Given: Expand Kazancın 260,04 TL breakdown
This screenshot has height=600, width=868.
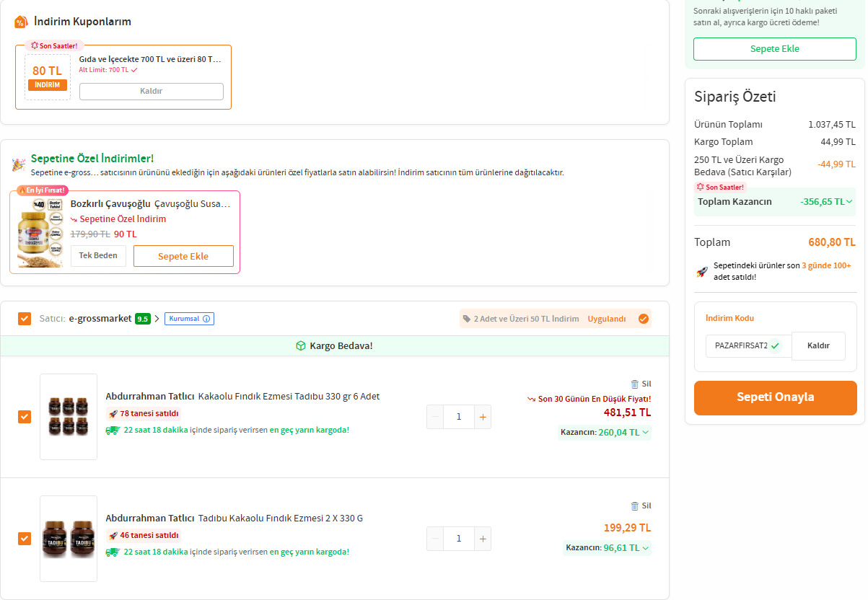Looking at the screenshot, I should click(646, 433).
